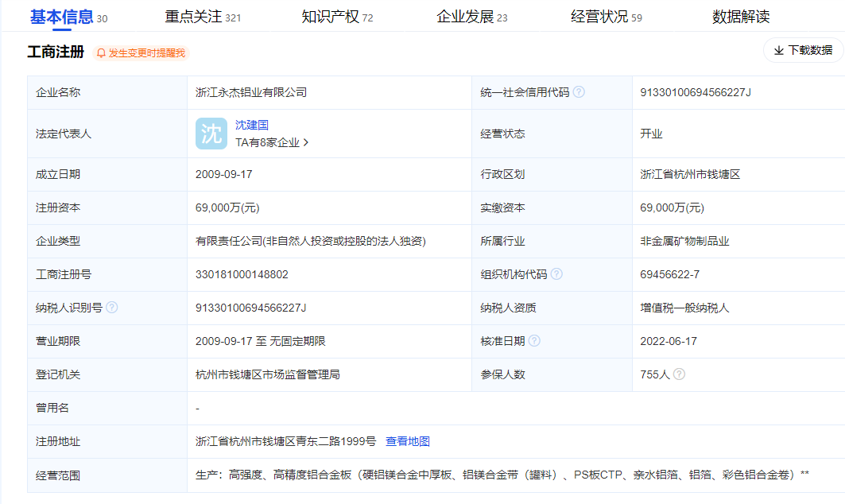Click help icon next to 组织机构代码
845x504 pixels.
click(556, 274)
